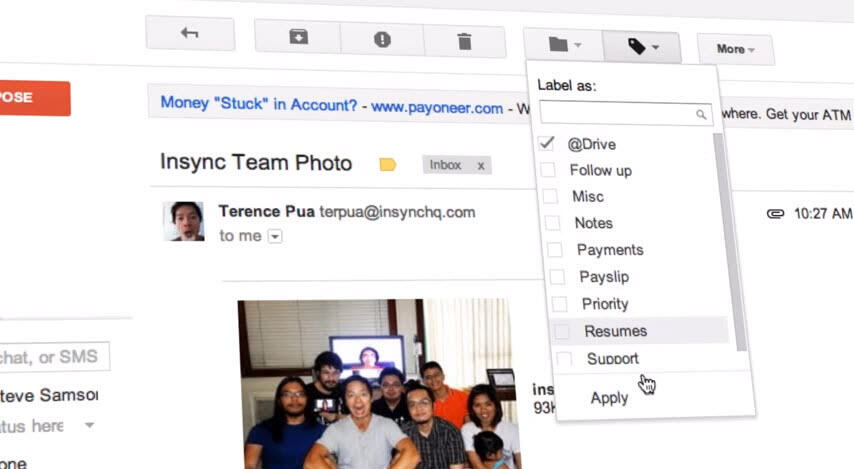
Task: Delete the email via trash icon
Action: (x=465, y=41)
